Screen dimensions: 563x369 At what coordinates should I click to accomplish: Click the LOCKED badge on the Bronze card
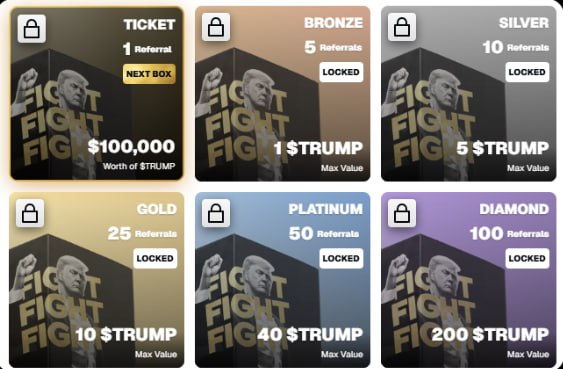pyautogui.click(x=341, y=72)
